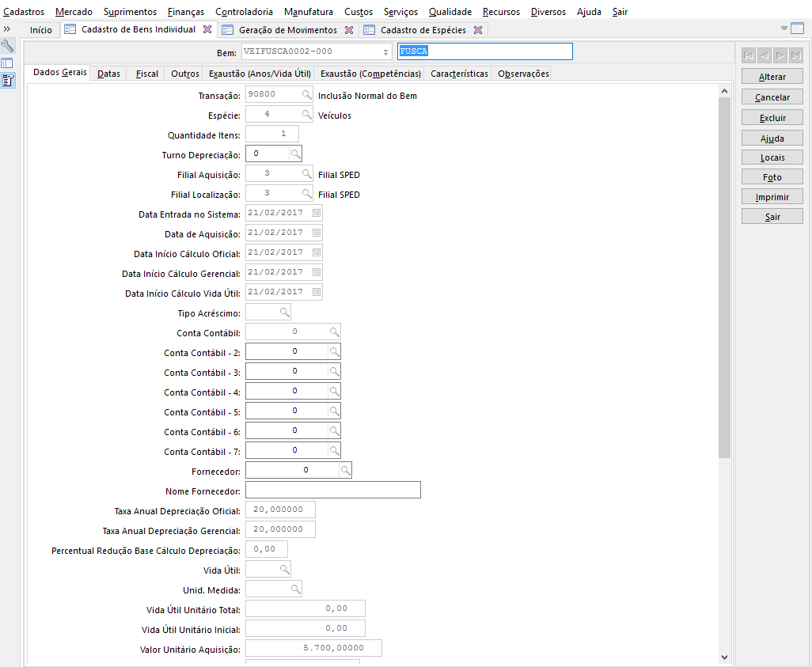Click Conta Contábil search magnifier
812x667 pixels.
point(335,332)
